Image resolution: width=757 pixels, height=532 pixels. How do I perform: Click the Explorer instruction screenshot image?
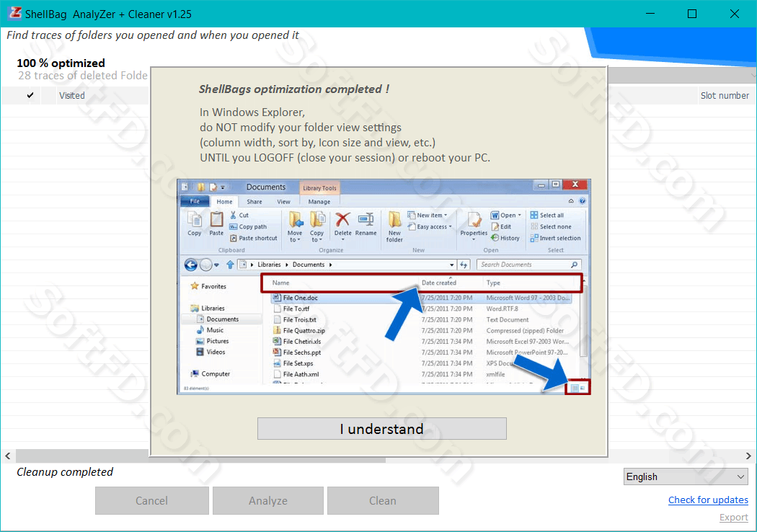tap(384, 287)
